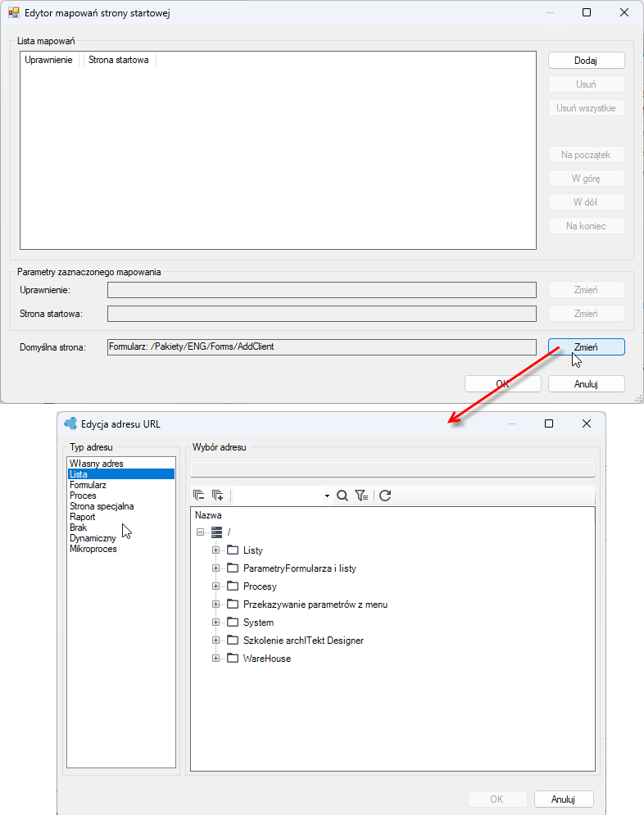Close the Edycja adresu URL dialog
The width and height of the screenshot is (644, 815).
tap(587, 423)
